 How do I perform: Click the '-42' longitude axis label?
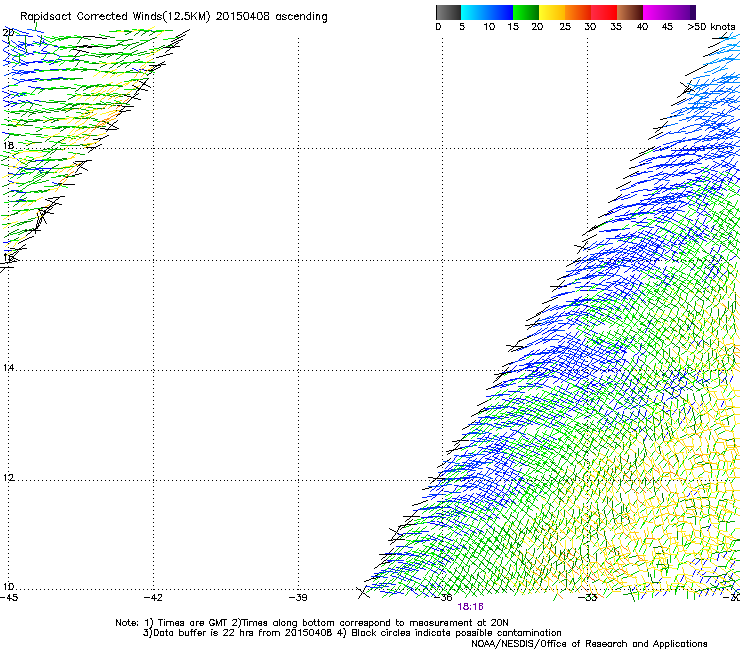pos(153,598)
